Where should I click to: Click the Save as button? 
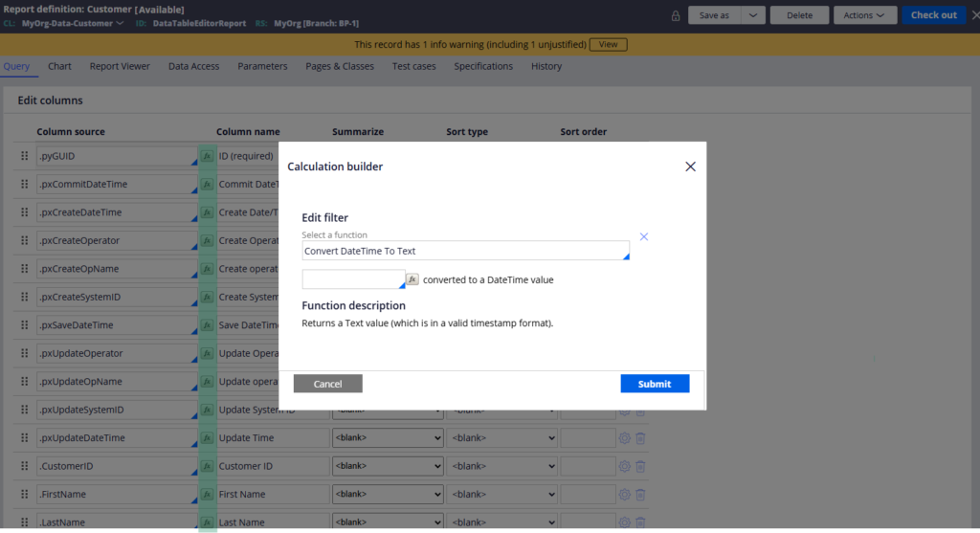(714, 15)
